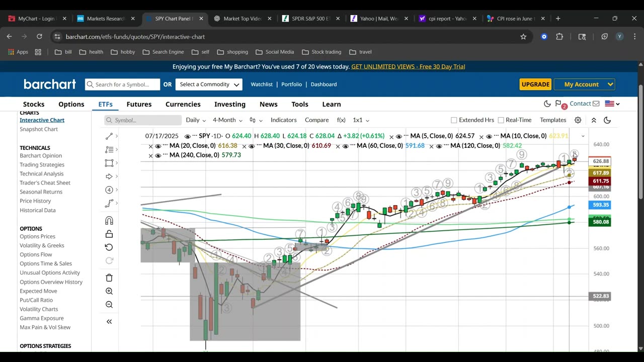Click the zoom in magnifier icon
The image size is (644, 362).
coord(109,291)
